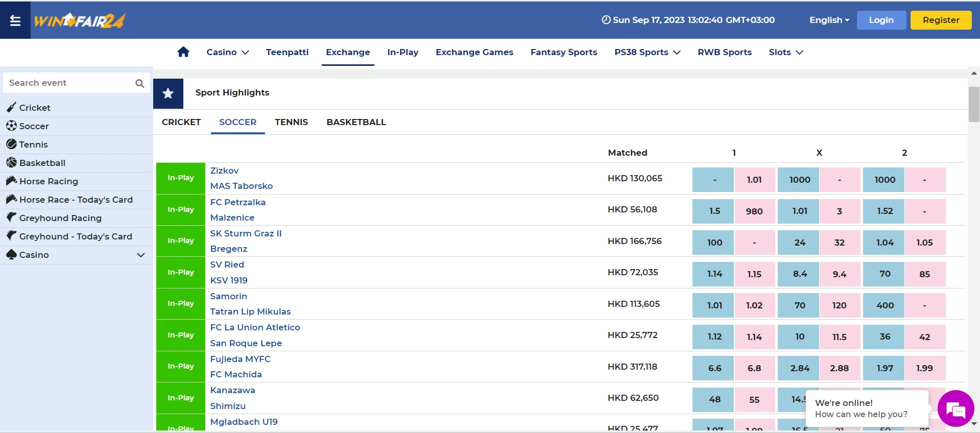The height and width of the screenshot is (433, 980).
Task: Switch to the BASKETBALL highlights tab
Action: 356,122
